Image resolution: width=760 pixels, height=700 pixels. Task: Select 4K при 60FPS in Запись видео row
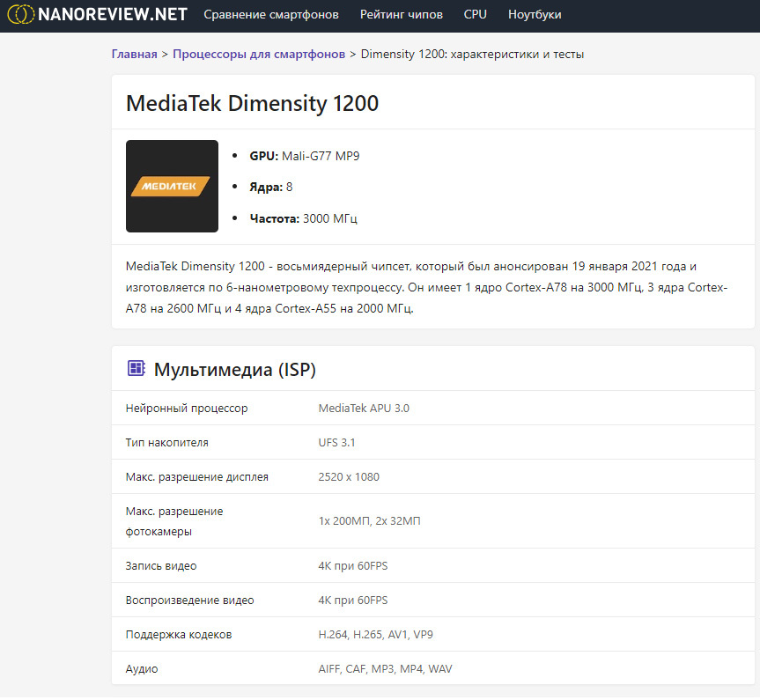coord(353,566)
